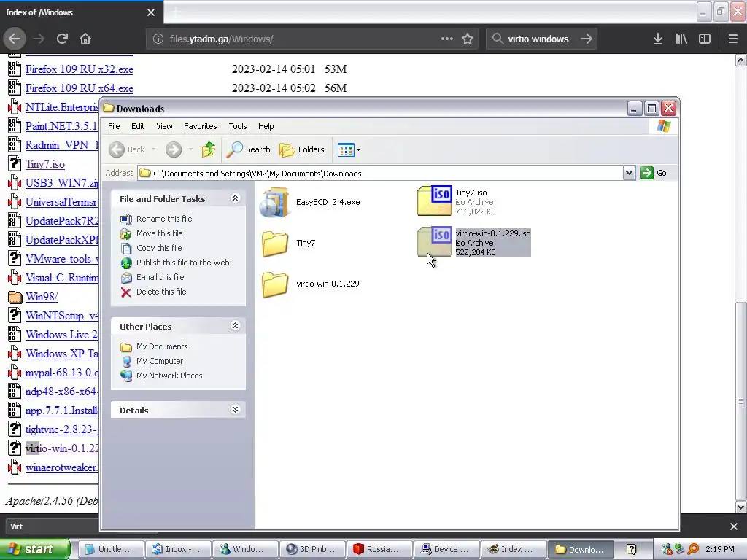Open Firefox library icon

coord(681,39)
